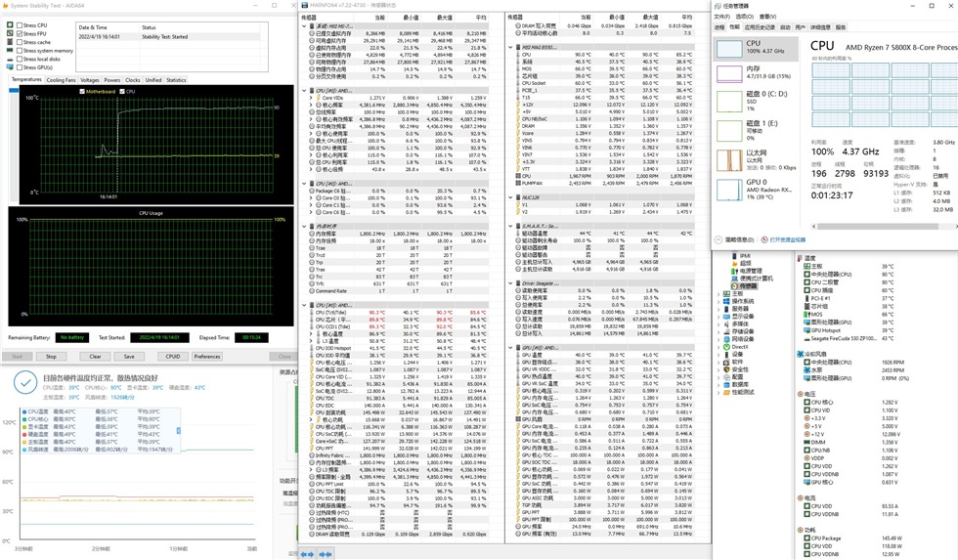Expand the Core VIDs row in HWiNFO
The width and height of the screenshot is (958, 560).
(x=311, y=98)
